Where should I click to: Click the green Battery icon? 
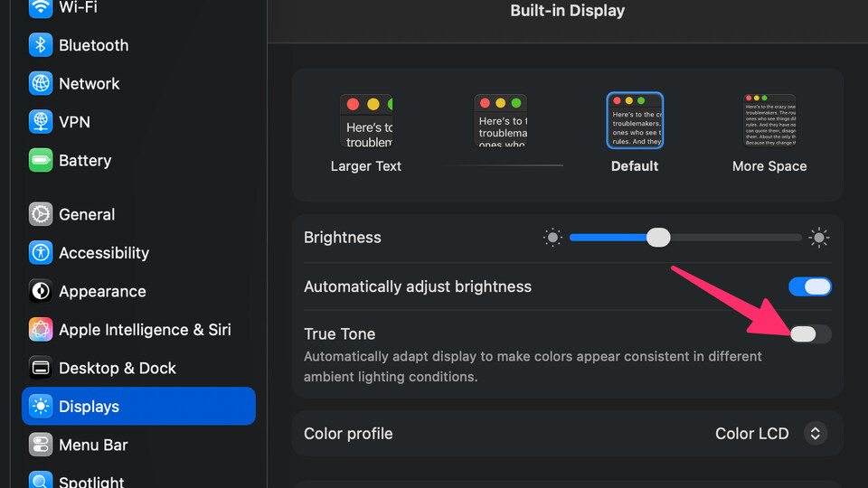tap(41, 161)
